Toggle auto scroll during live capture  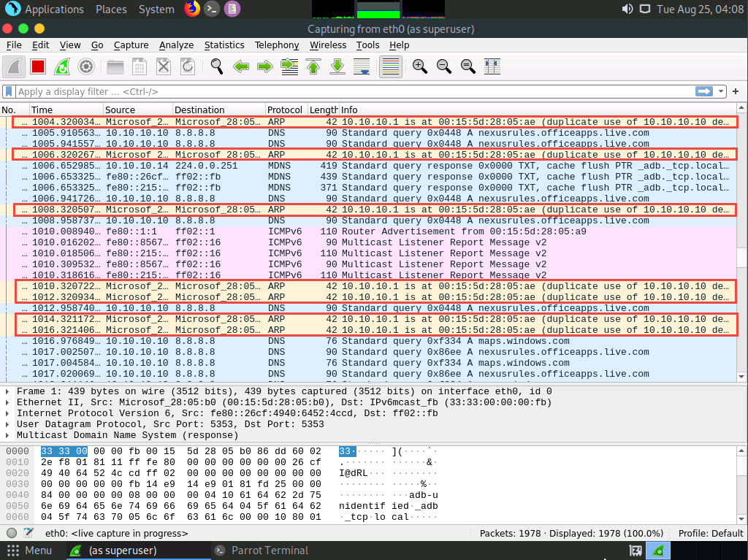[362, 66]
